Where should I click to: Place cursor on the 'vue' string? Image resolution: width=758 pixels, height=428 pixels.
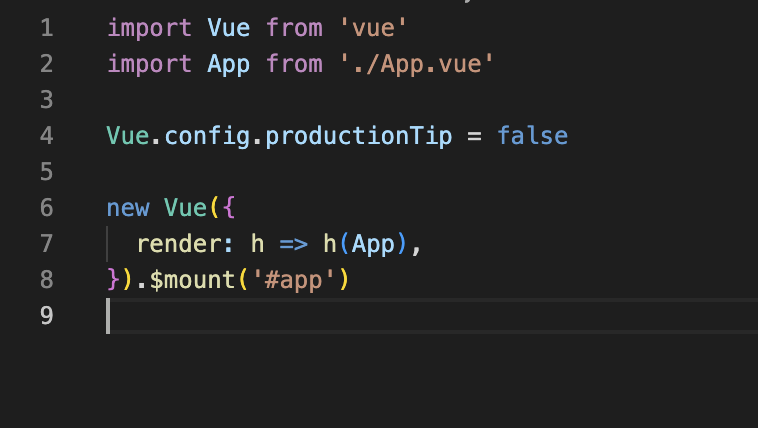[x=373, y=28]
